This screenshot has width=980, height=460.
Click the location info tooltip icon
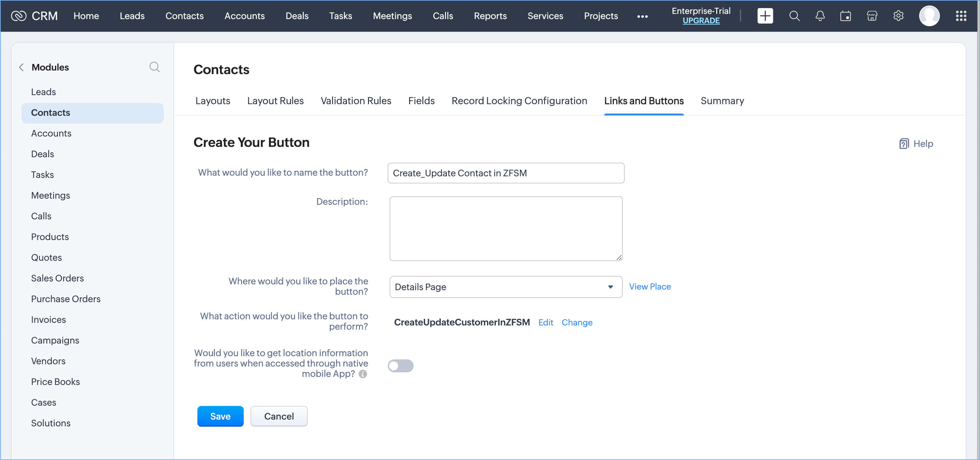click(x=363, y=374)
